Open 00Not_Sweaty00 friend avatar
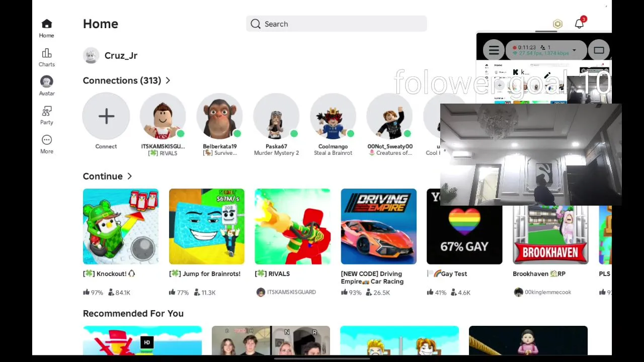The image size is (644, 362). click(390, 116)
